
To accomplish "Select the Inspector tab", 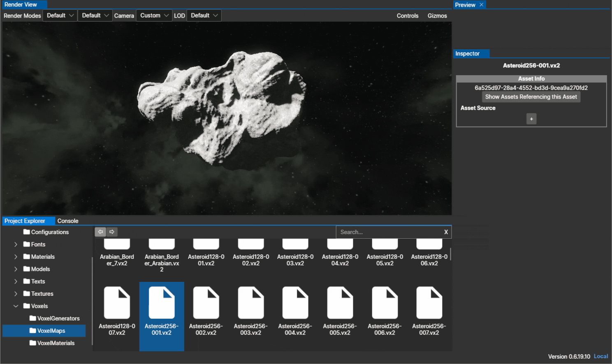I will click(471, 53).
